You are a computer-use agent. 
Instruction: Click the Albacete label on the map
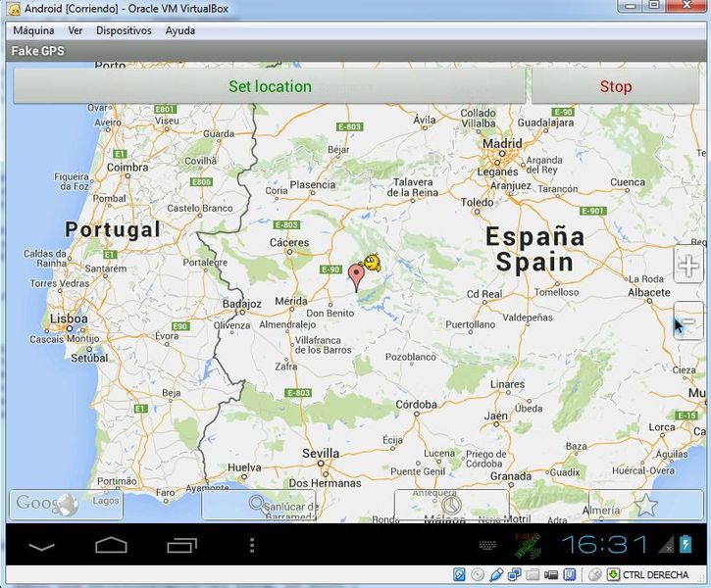[x=649, y=292]
